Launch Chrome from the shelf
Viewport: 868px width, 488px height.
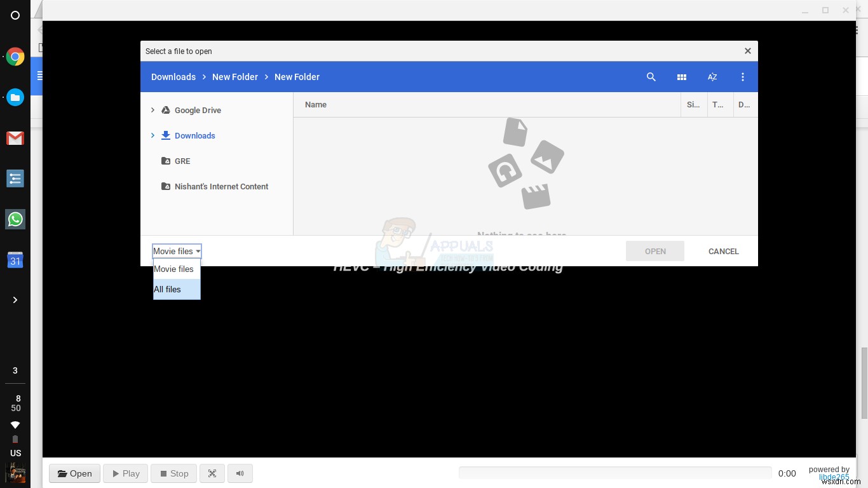[15, 57]
